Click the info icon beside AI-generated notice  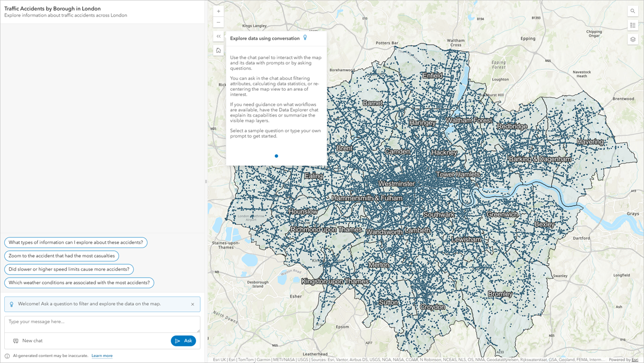click(x=8, y=355)
